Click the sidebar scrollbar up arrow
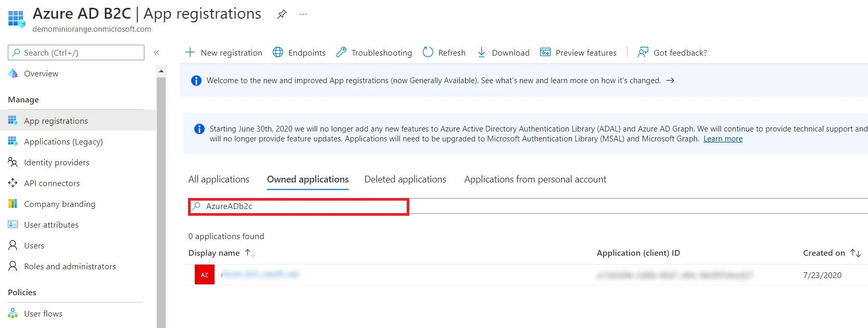Screen dimensions: 868x328 161,71
